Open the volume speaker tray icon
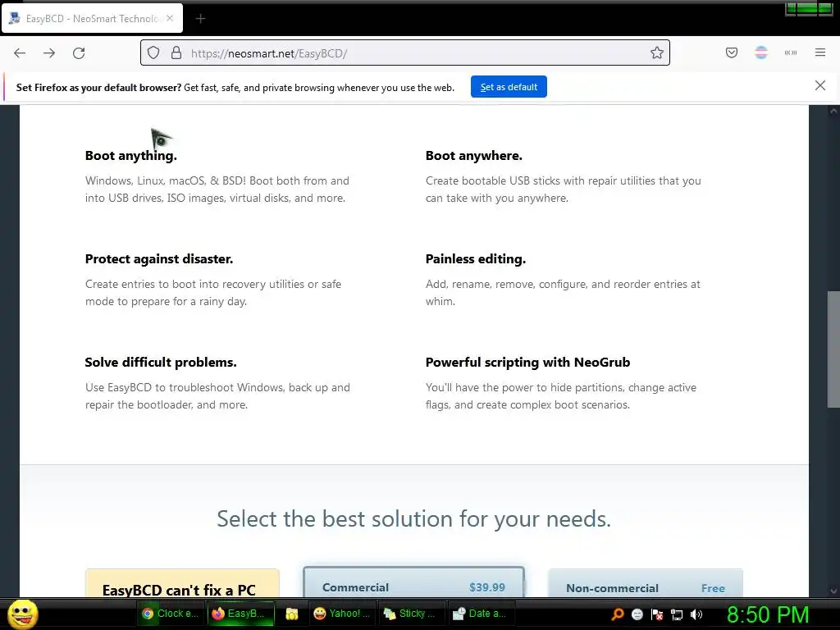This screenshot has height=630, width=840. tap(696, 614)
